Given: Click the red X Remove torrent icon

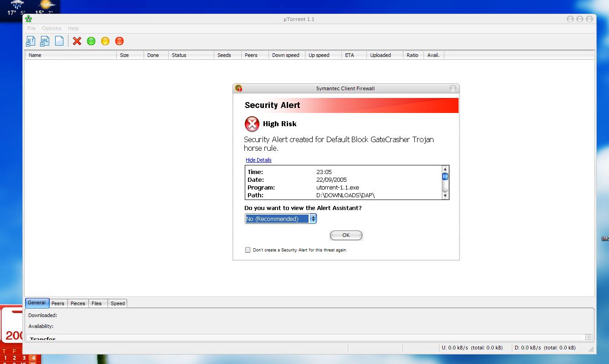Looking at the screenshot, I should pyautogui.click(x=77, y=41).
